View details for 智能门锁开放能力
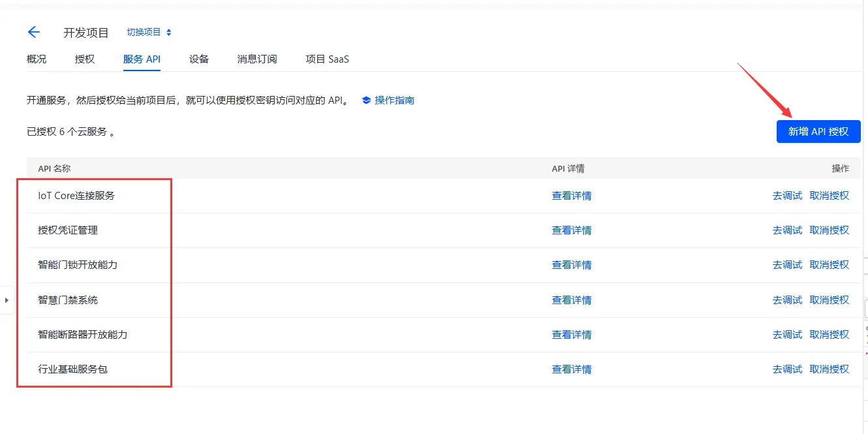Screen dimensions: 868x434 point(572,264)
